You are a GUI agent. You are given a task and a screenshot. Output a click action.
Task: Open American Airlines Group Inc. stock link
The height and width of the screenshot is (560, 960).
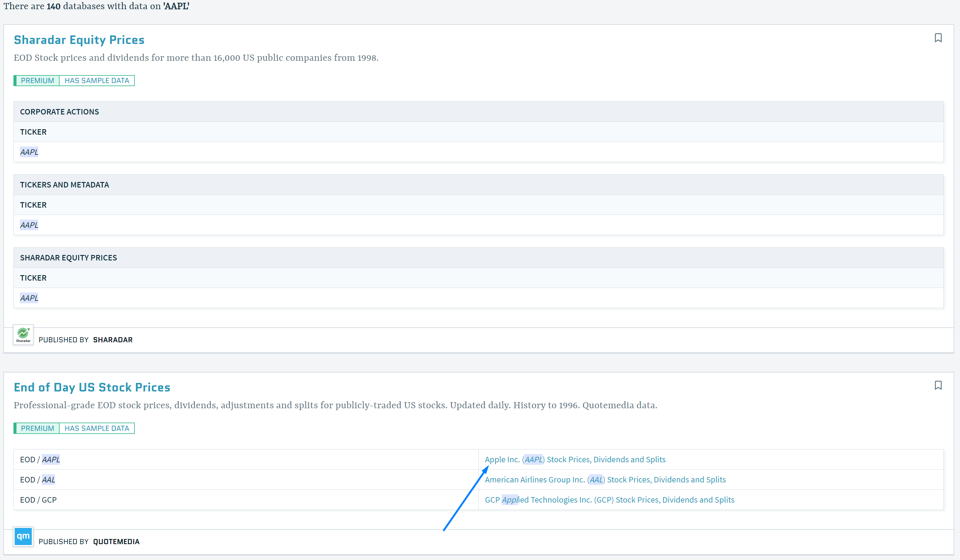tap(605, 480)
